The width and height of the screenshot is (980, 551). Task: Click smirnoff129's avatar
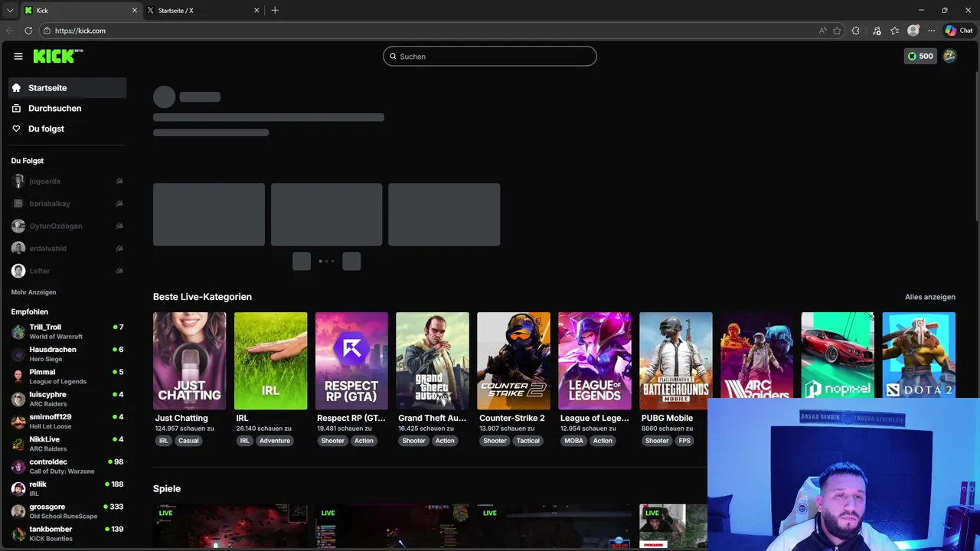pos(18,422)
